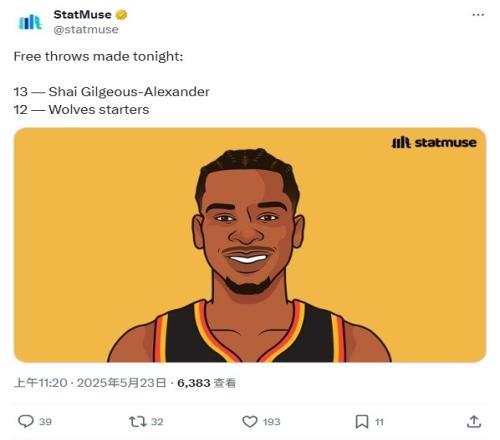Click the statmuse watermark logo on image

[x=434, y=143]
